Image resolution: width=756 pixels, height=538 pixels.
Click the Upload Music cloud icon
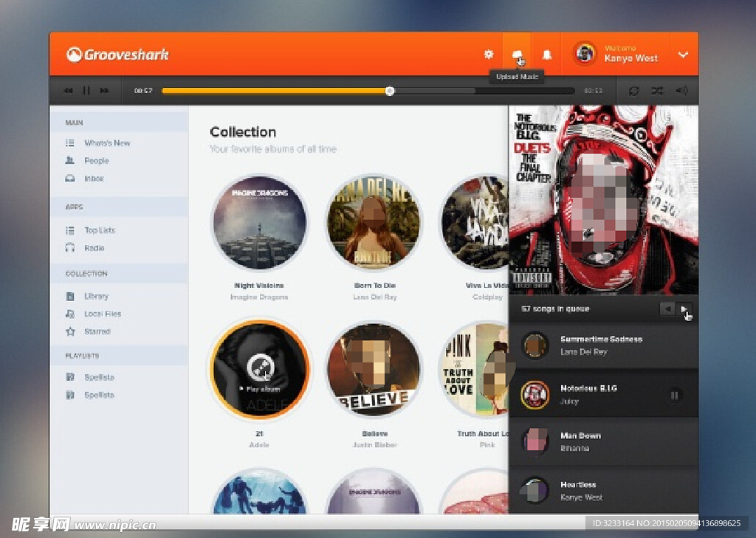518,55
